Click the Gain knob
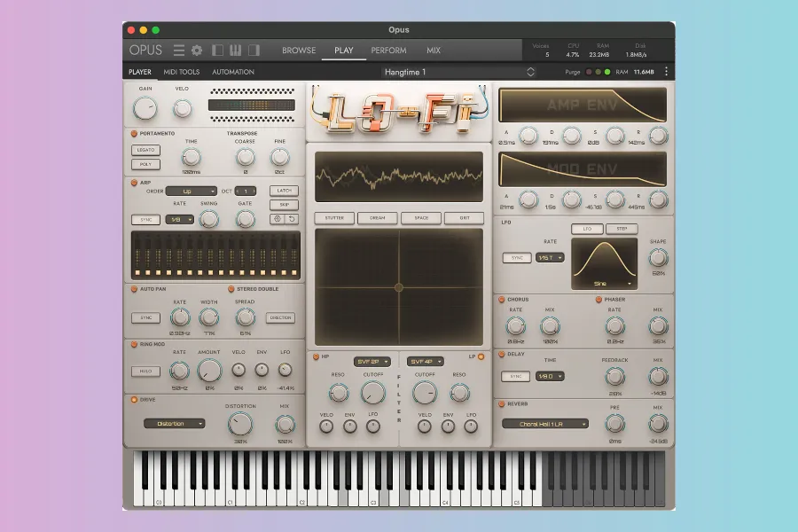Image resolution: width=798 pixels, height=532 pixels. (x=144, y=109)
